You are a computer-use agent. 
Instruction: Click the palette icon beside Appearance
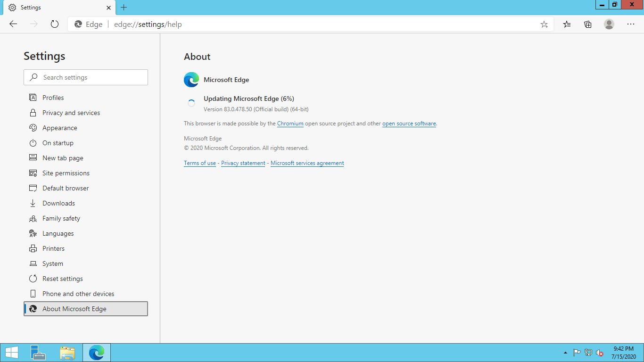(33, 128)
